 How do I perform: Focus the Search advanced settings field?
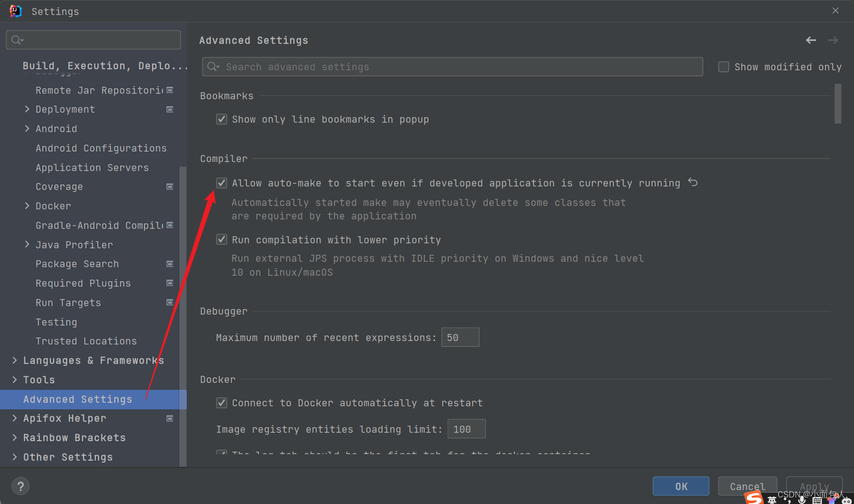[x=453, y=67]
